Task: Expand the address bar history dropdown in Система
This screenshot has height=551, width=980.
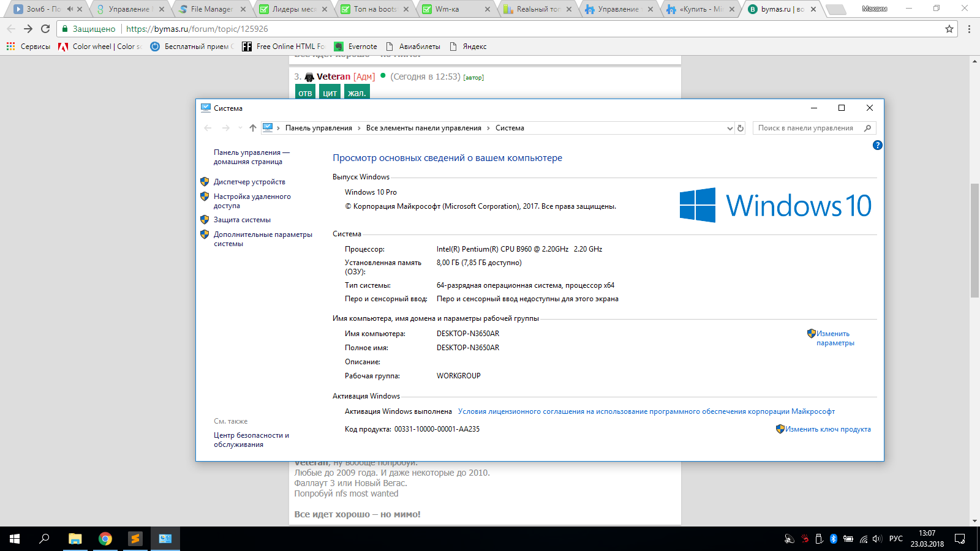Action: [x=729, y=128]
